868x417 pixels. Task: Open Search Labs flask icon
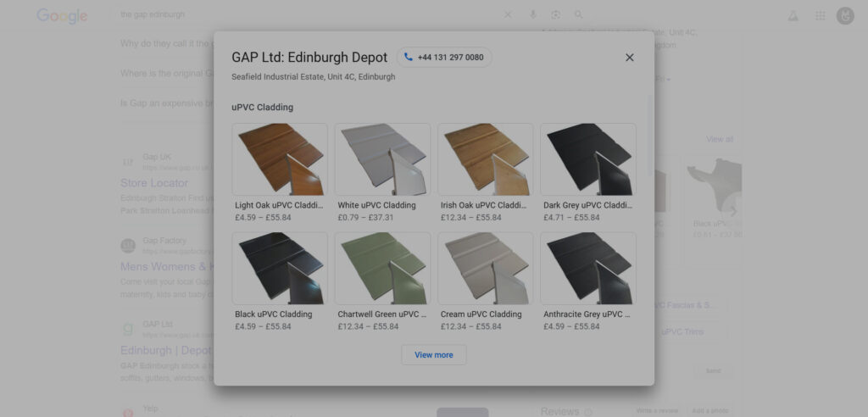pos(793,15)
